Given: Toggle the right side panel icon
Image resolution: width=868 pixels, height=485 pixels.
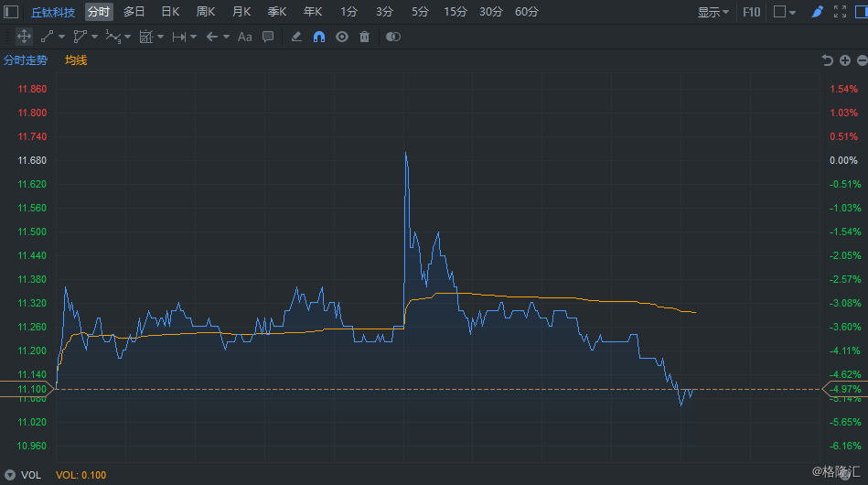Looking at the screenshot, I should [x=862, y=12].
